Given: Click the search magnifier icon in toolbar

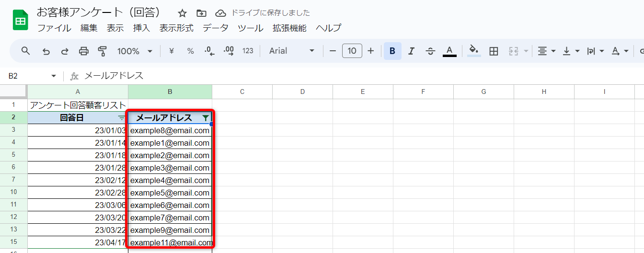Looking at the screenshot, I should tap(26, 51).
